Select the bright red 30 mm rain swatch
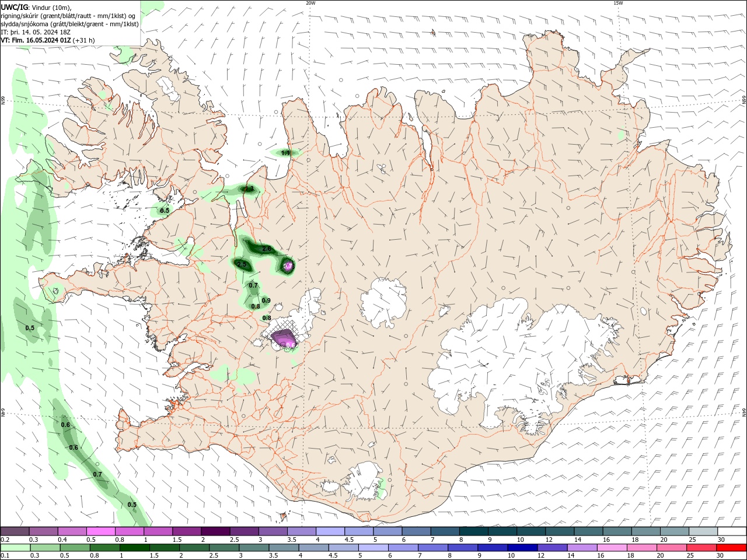This screenshot has height=560, width=747. (732, 548)
